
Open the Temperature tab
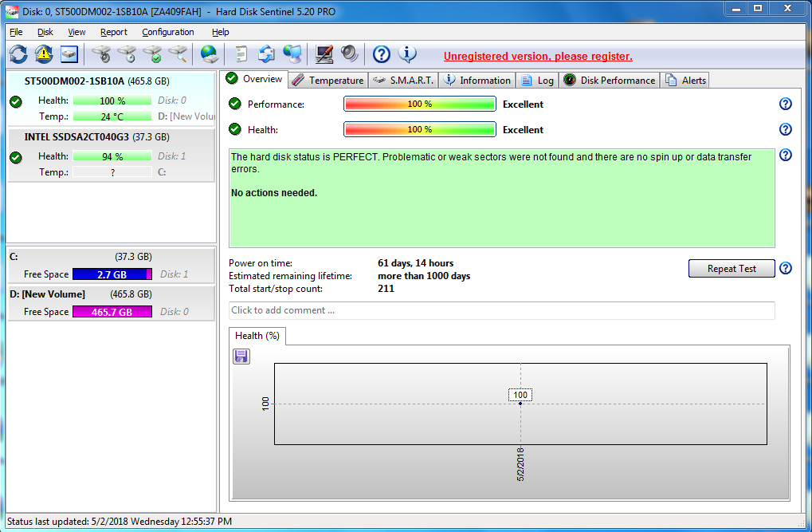328,80
